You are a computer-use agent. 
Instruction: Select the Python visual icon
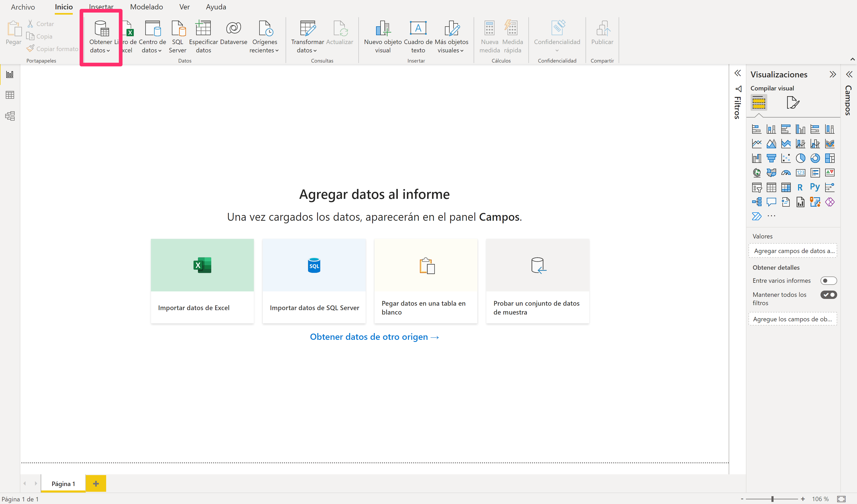pyautogui.click(x=815, y=187)
